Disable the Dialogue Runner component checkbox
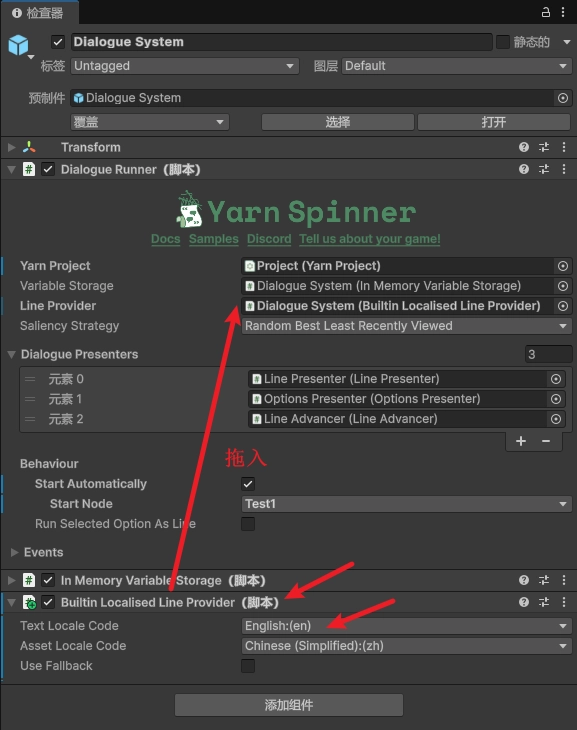 click(48, 169)
